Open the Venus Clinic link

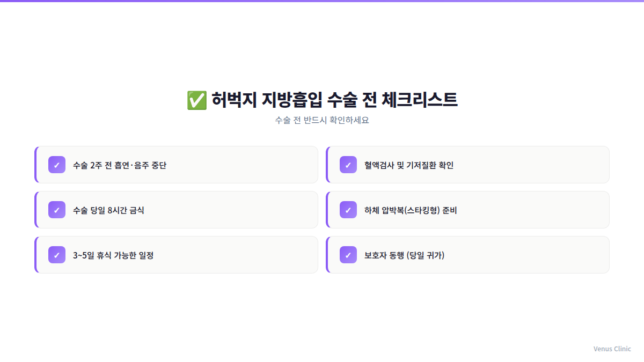[612, 349]
